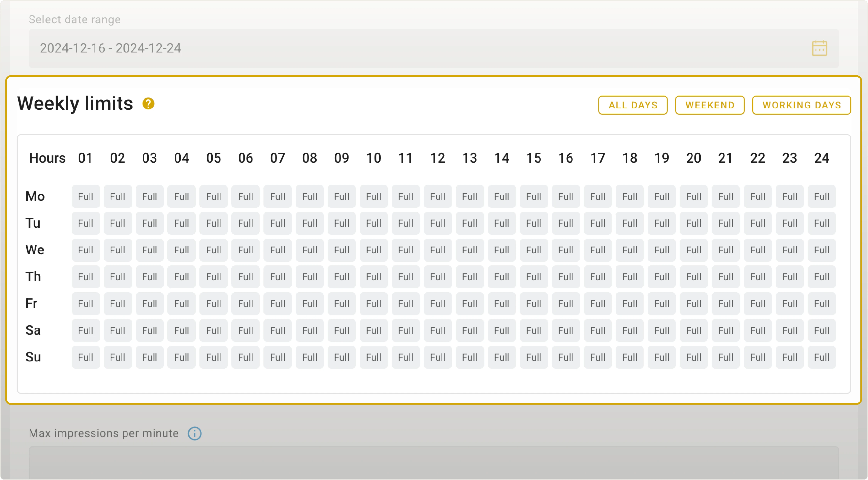The width and height of the screenshot is (868, 480).
Task: Toggle Sunday hour 15 Full cell
Action: [x=533, y=357]
